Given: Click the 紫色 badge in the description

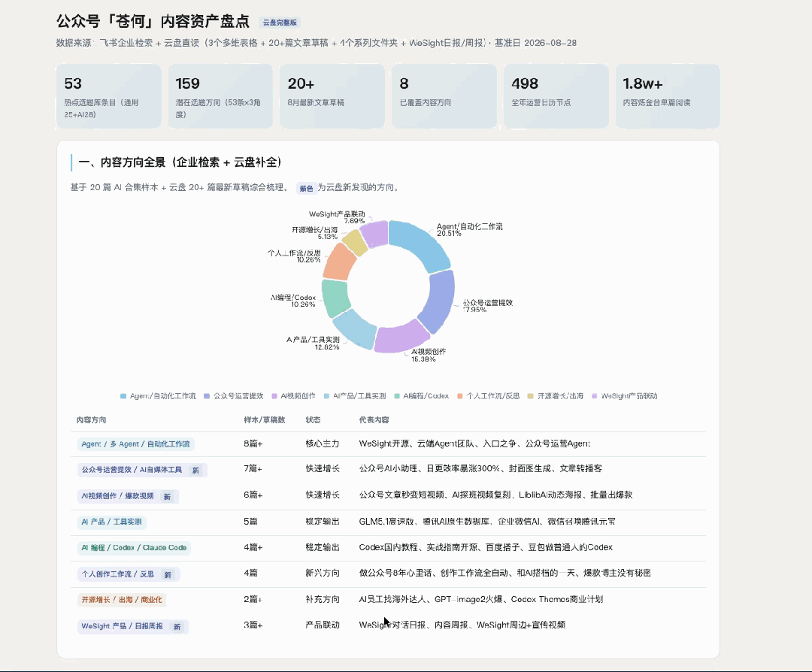Looking at the screenshot, I should pos(306,189).
